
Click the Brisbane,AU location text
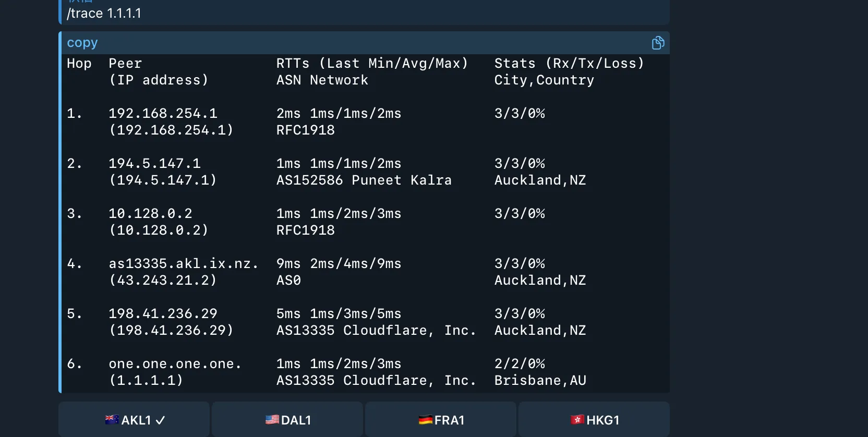point(540,380)
